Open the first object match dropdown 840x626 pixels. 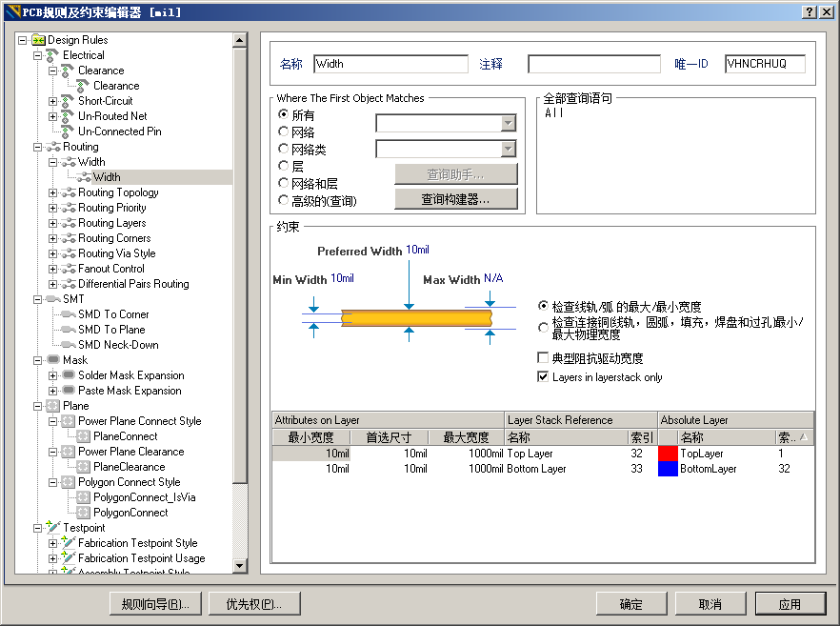pyautogui.click(x=509, y=123)
